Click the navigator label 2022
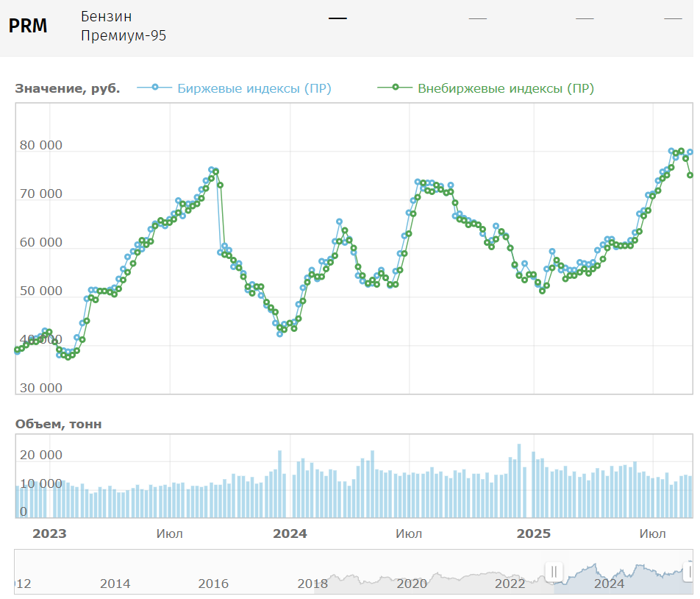700x599 pixels. pos(510,584)
